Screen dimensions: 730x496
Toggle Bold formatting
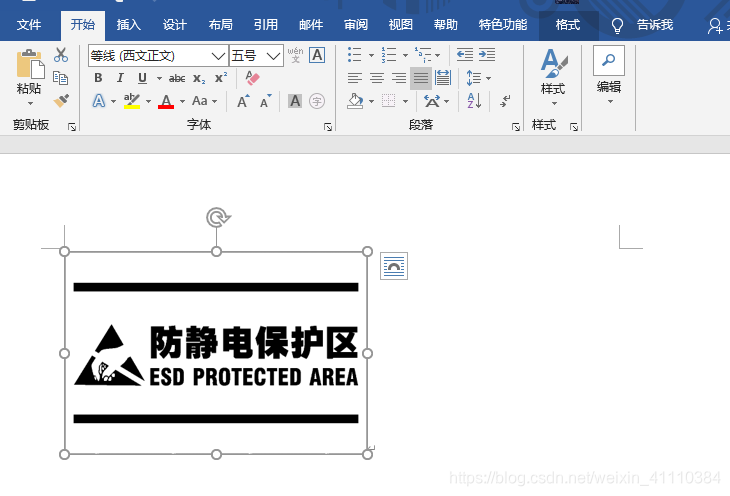tap(98, 78)
